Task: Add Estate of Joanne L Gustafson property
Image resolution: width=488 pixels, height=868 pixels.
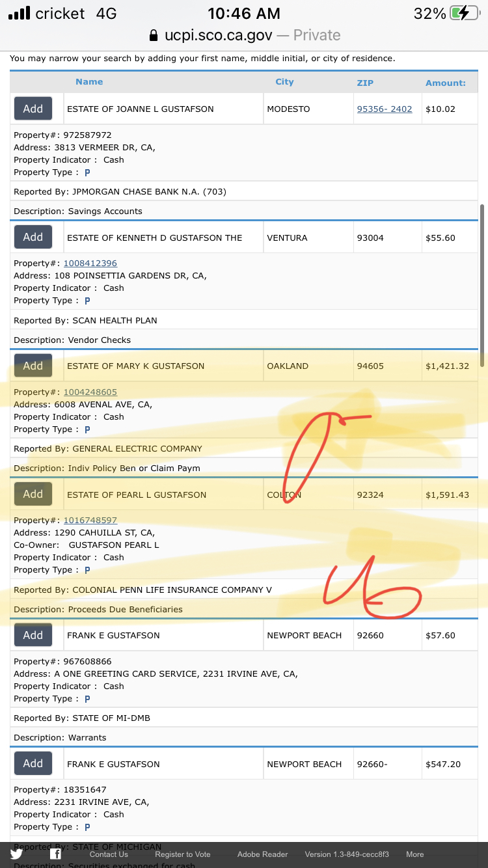Action: tap(33, 109)
